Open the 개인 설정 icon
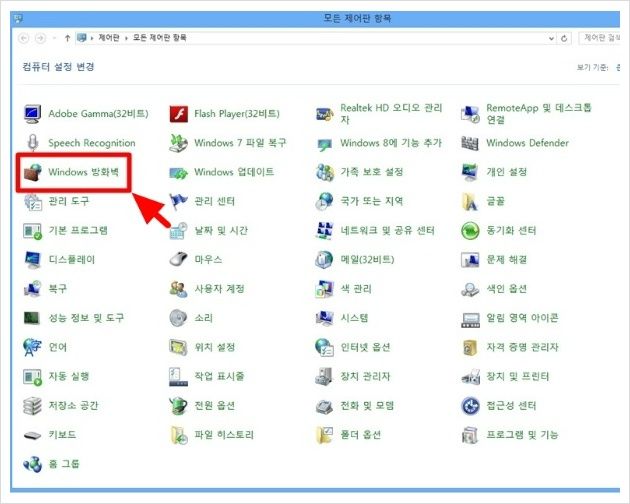This screenshot has height=504, width=630. click(x=470, y=172)
